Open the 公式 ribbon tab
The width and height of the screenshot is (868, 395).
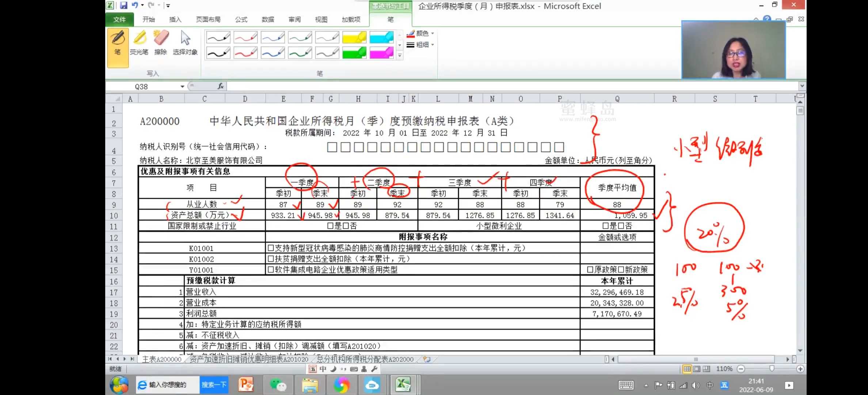241,19
